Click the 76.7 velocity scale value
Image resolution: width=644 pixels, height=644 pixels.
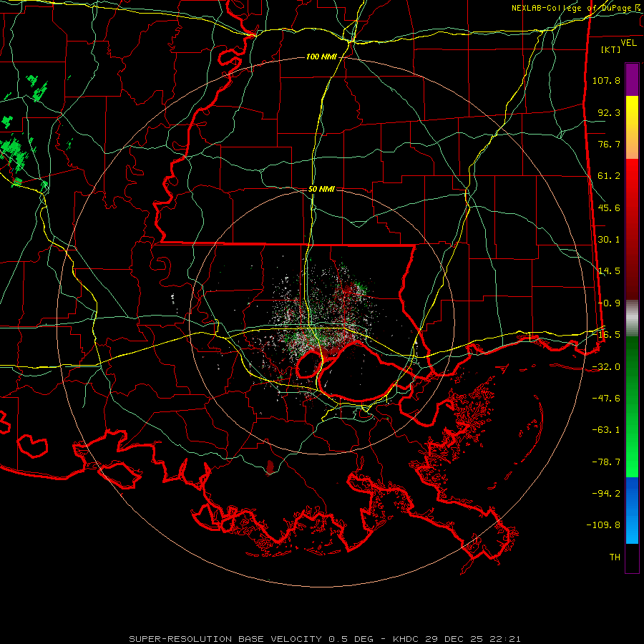[609, 144]
